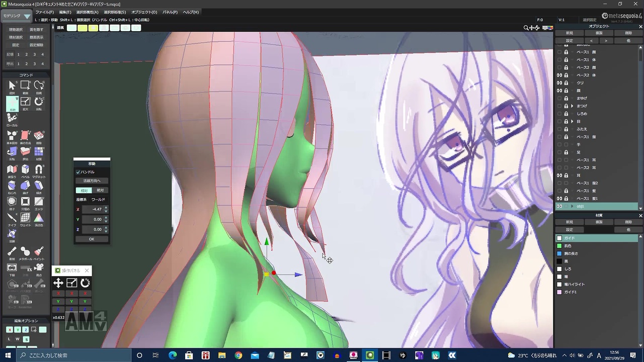644x362 pixels.
Task: Toggle the ハンドル checkbox
Action: point(78,172)
